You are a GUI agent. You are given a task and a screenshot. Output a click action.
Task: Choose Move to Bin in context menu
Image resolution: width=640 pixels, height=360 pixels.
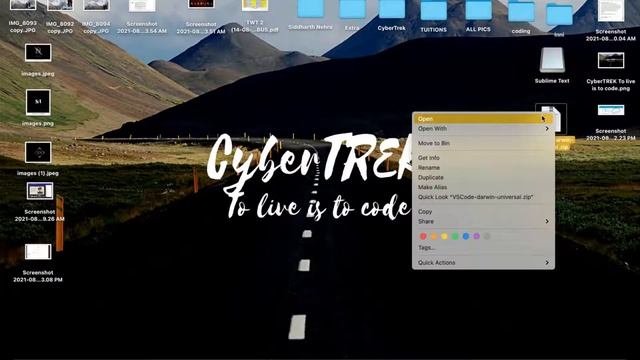483,143
